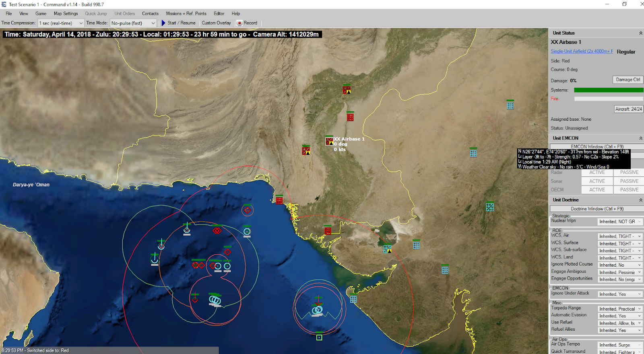Open Damage Ctrl window
Screen dimensions: 644x354
coord(628,80)
